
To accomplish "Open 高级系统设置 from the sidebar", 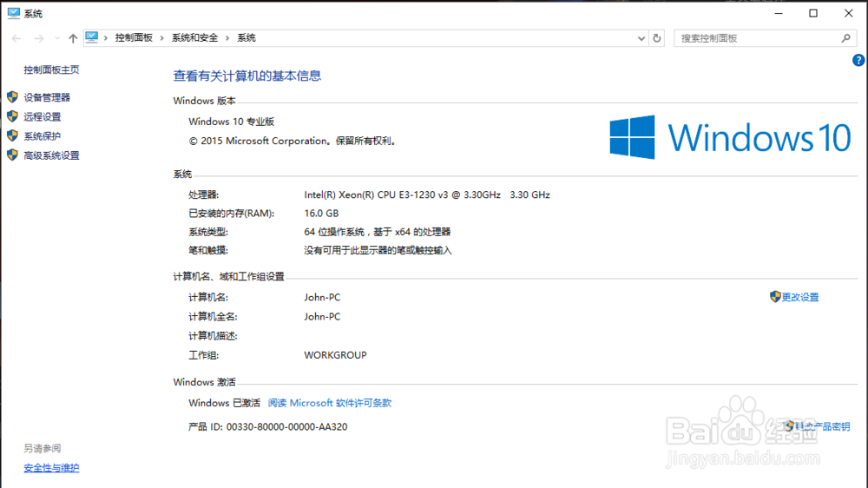I will (51, 155).
